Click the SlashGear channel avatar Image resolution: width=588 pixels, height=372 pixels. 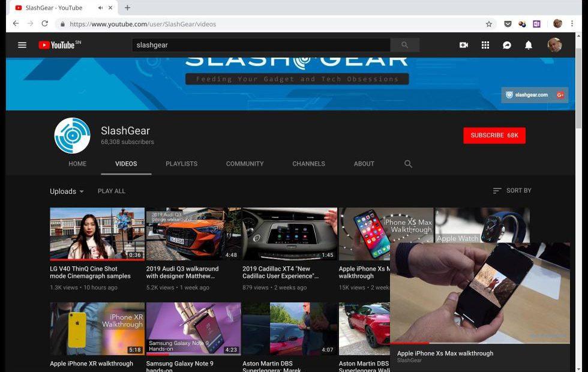pos(73,136)
